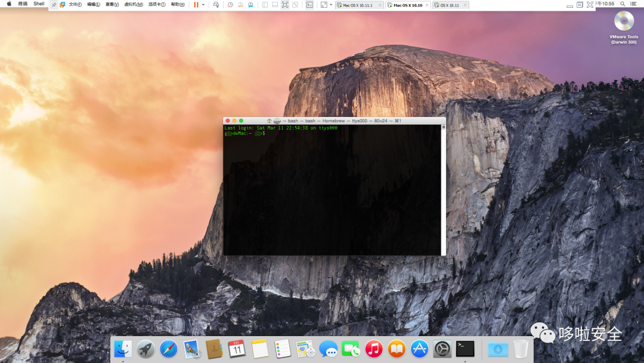Click the yellow minimize button on Terminal
644x363 pixels.
pos(234,121)
